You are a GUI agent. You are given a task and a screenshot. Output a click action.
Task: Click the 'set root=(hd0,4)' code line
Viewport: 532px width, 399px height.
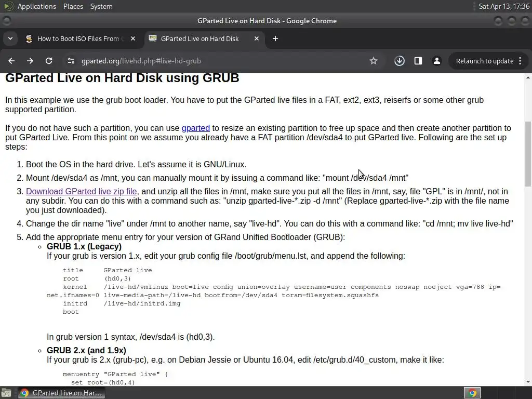coord(103,382)
